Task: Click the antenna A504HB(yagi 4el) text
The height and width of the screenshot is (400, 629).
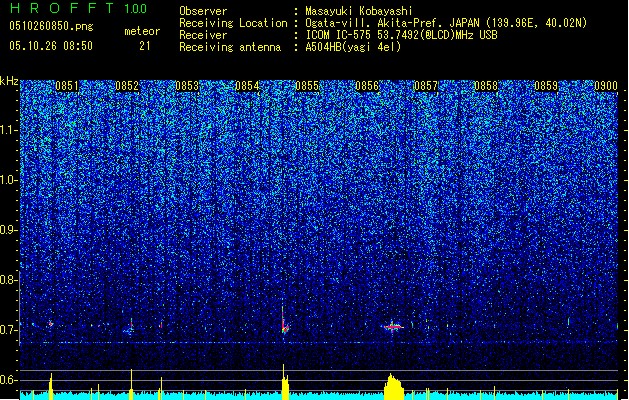Action: coord(353,47)
